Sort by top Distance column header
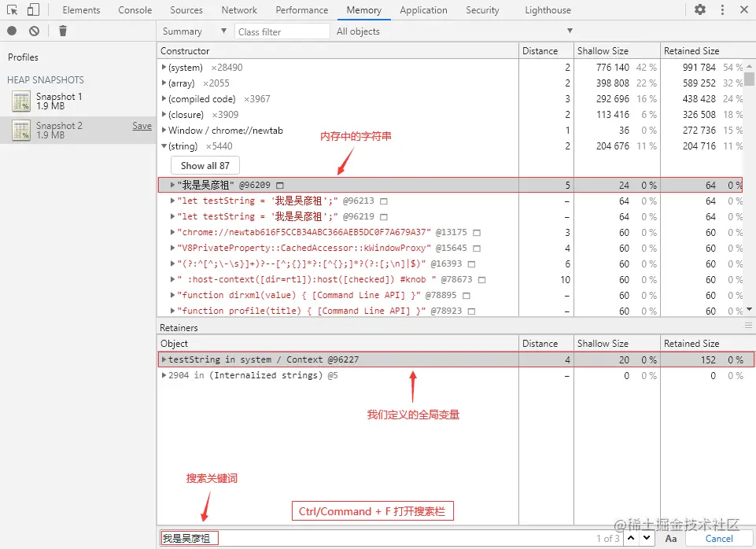 (x=546, y=50)
